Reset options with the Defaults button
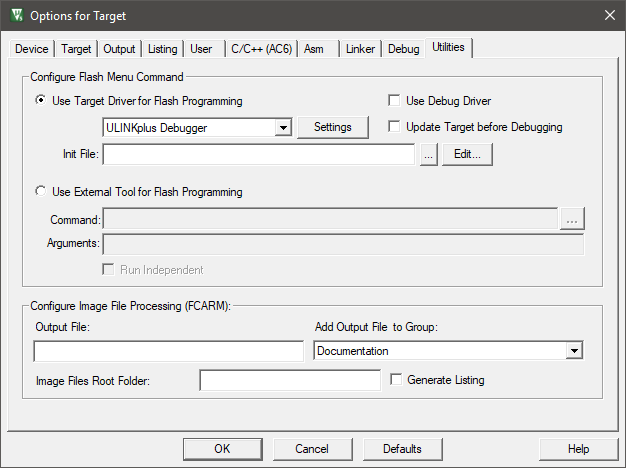Image resolution: width=626 pixels, height=468 pixels. click(x=402, y=449)
